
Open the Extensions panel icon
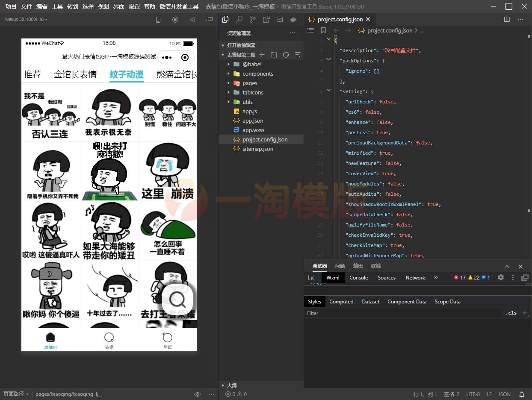(266, 19)
